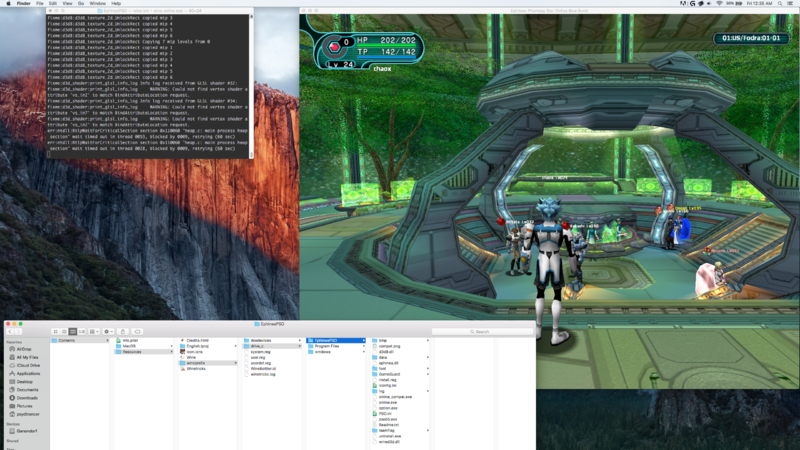Select the Resources folder

click(x=144, y=352)
